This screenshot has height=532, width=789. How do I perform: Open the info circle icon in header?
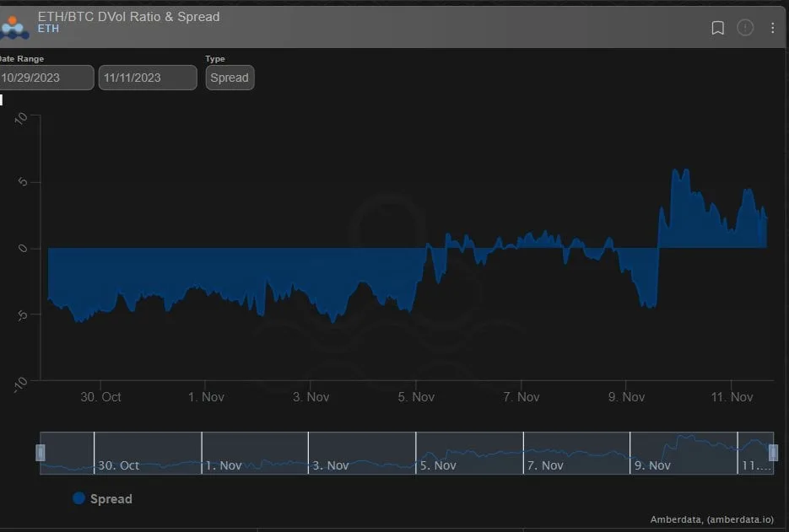[x=745, y=28]
